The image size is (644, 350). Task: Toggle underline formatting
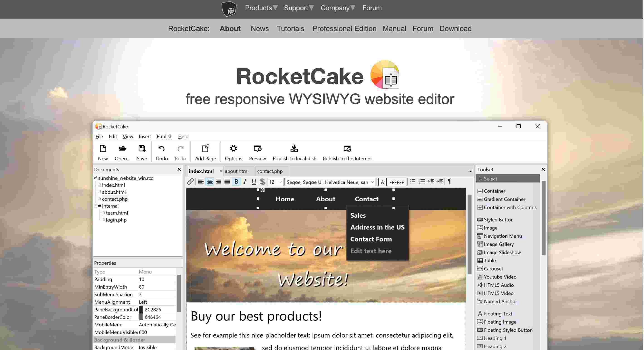(254, 182)
